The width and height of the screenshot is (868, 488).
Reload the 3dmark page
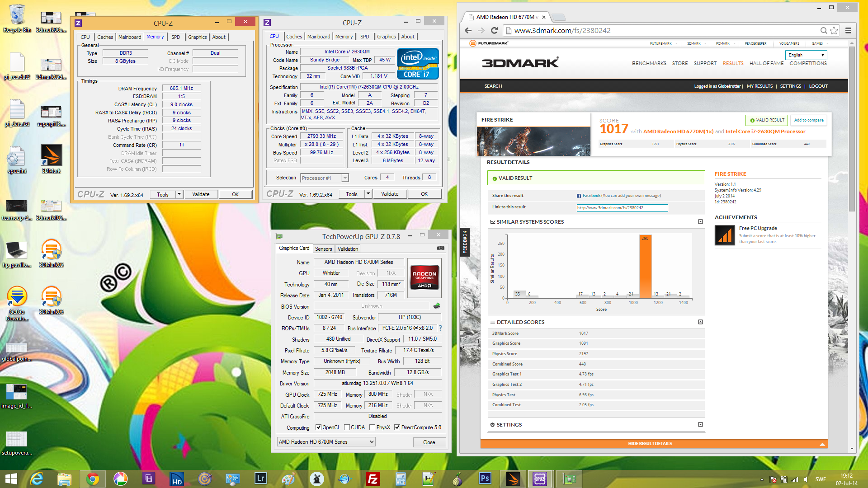[x=494, y=30]
